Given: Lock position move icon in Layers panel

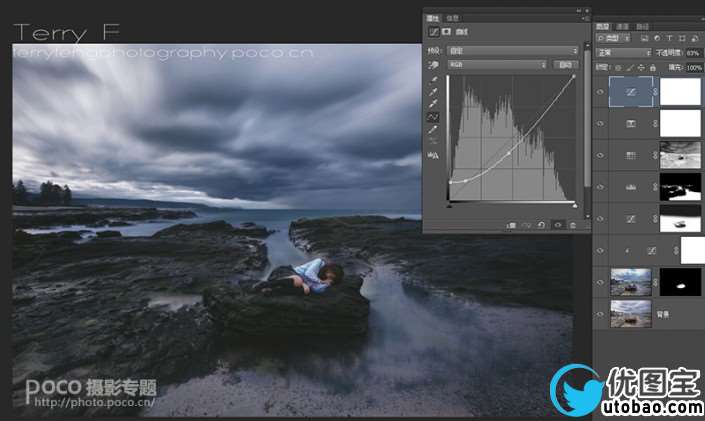Looking at the screenshot, I should tap(641, 67).
